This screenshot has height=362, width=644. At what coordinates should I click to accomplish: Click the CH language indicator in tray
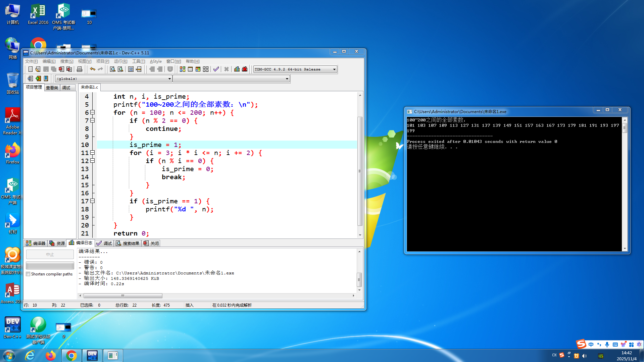coord(554,355)
